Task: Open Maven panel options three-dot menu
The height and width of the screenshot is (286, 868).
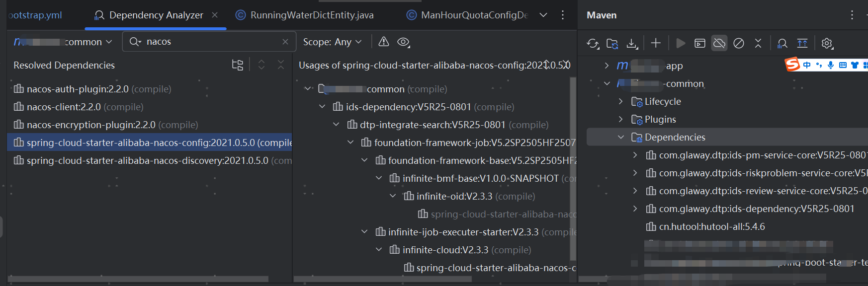Action: (852, 15)
